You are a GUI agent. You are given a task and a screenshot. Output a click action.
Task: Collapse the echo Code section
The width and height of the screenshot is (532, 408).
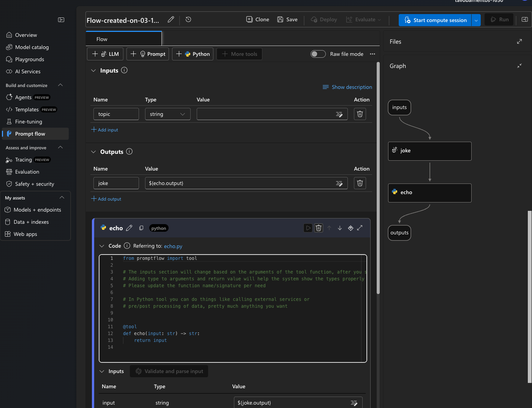coord(102,246)
